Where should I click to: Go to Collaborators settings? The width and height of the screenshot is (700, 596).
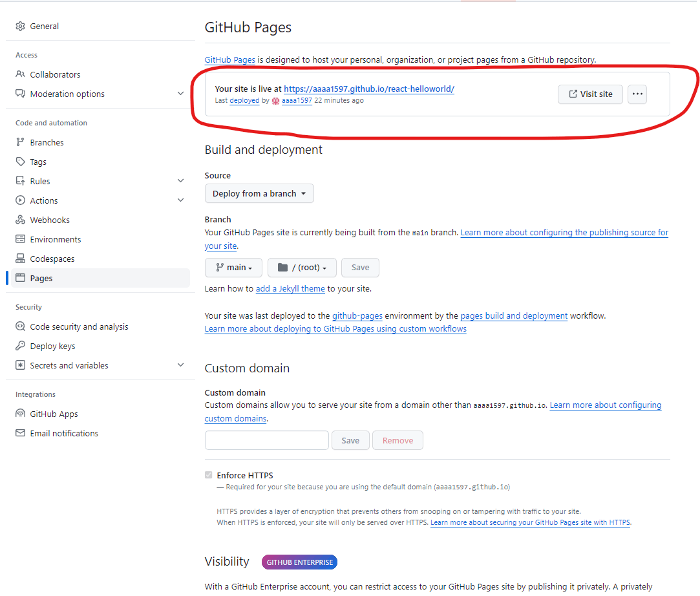click(55, 74)
